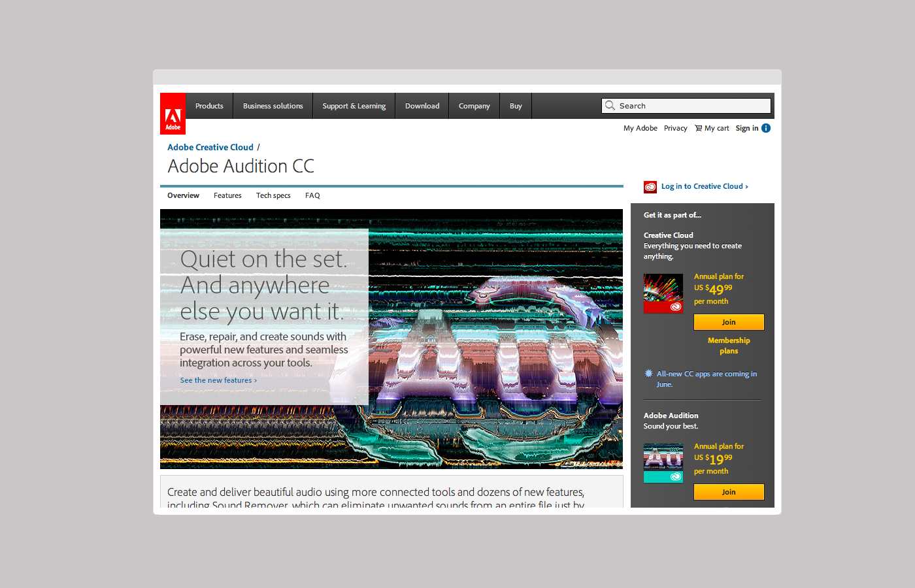915x588 pixels.
Task: Click the Adobe Audition Au product thumbnail
Action: [663, 463]
